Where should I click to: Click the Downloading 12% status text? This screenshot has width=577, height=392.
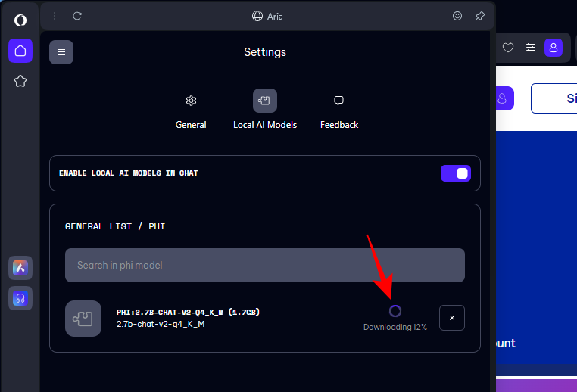point(395,327)
